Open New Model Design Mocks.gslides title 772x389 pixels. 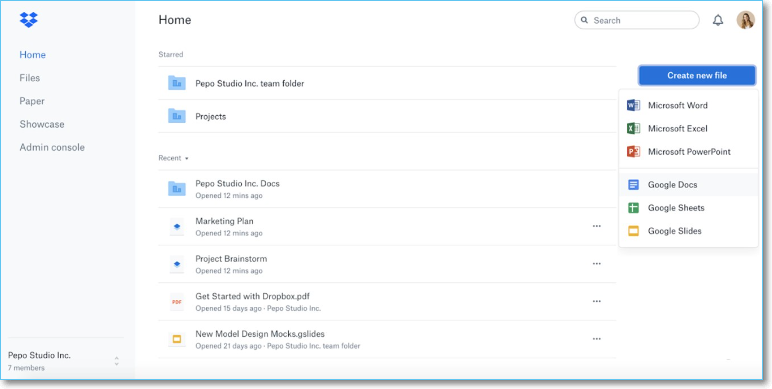tap(260, 334)
